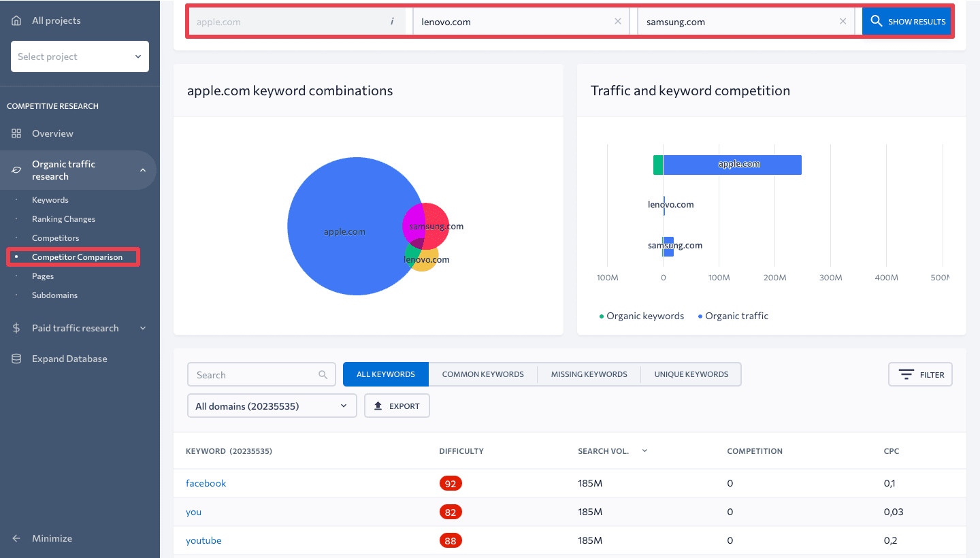The image size is (980, 558).
Task: Click the Organic traffic research leaf icon
Action: coord(16,170)
